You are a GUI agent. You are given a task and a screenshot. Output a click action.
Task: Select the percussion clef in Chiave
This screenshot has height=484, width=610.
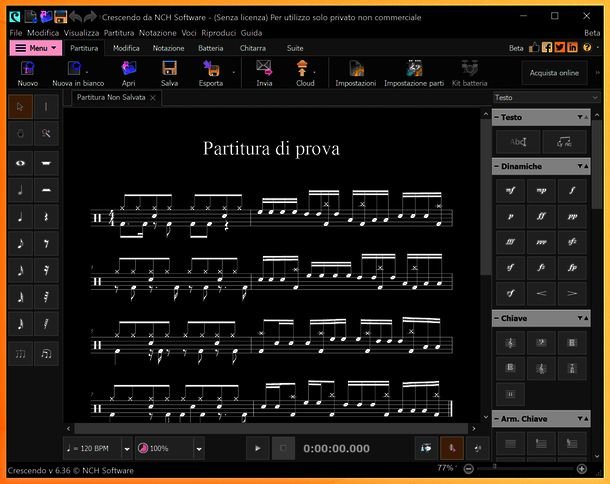[510, 394]
